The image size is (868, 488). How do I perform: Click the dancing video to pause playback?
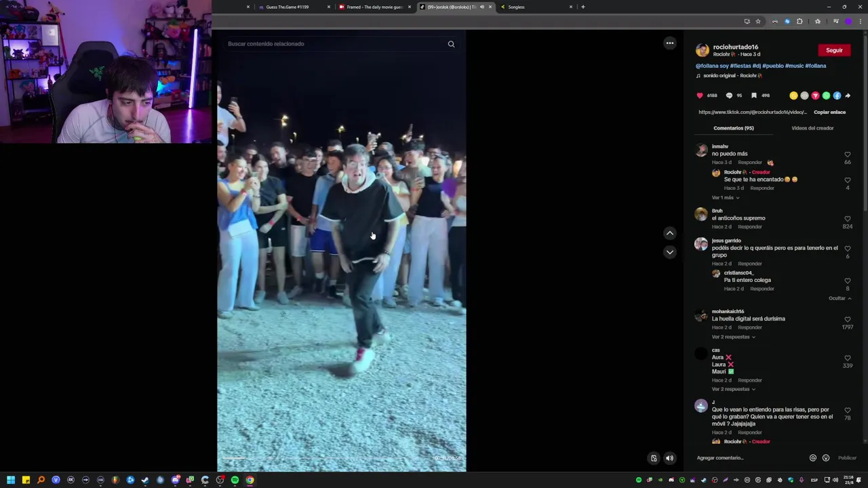341,251
